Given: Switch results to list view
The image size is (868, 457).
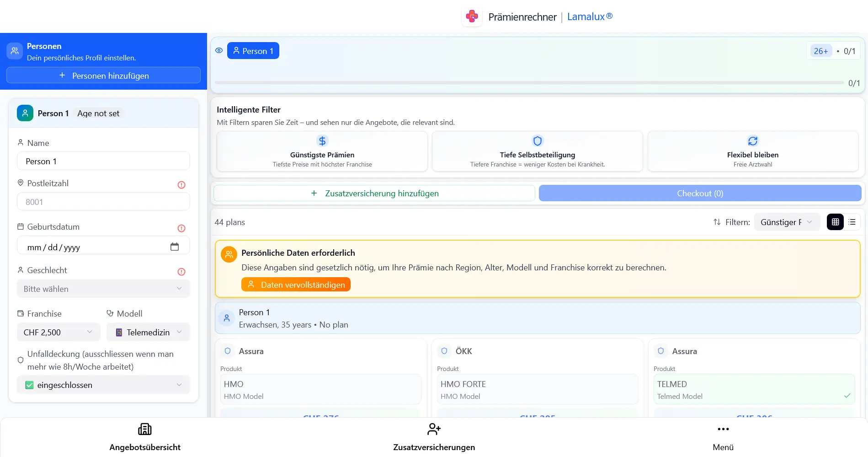Looking at the screenshot, I should (x=852, y=222).
